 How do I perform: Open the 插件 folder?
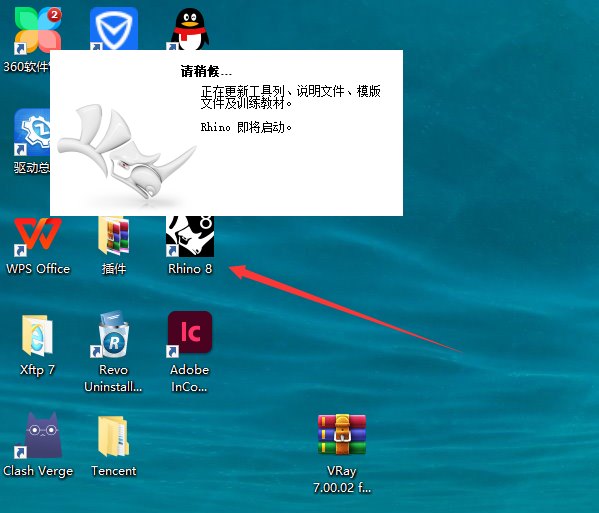(x=113, y=235)
